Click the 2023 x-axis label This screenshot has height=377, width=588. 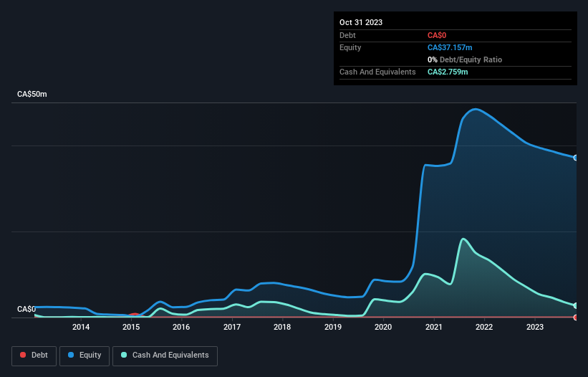(535, 327)
